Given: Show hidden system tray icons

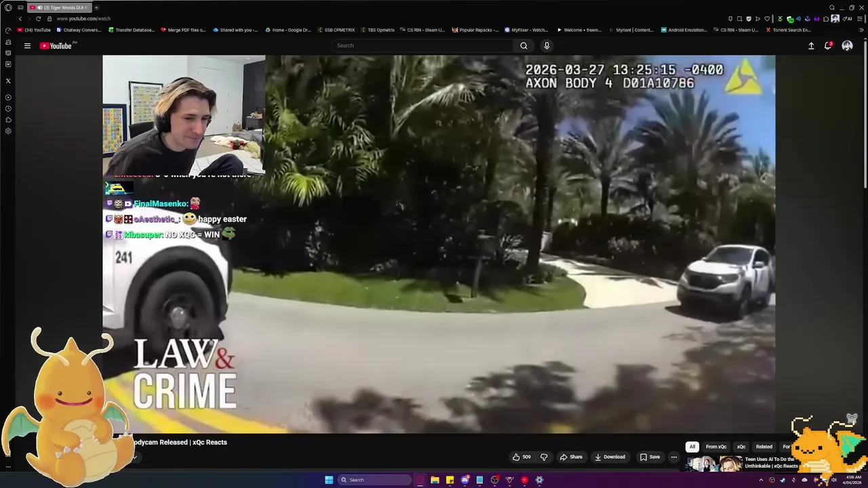Looking at the screenshot, I should click(x=761, y=480).
